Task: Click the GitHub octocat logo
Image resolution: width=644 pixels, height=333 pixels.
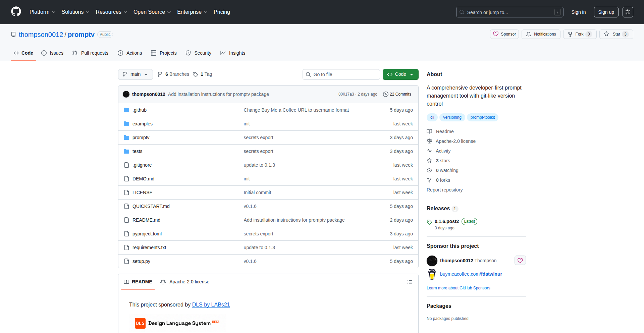Action: (x=15, y=12)
